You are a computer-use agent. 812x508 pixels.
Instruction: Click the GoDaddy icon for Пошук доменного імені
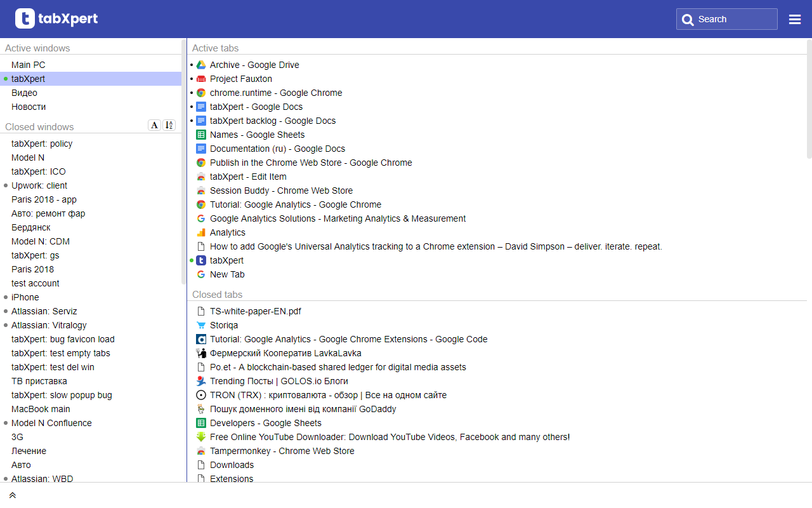(x=201, y=409)
